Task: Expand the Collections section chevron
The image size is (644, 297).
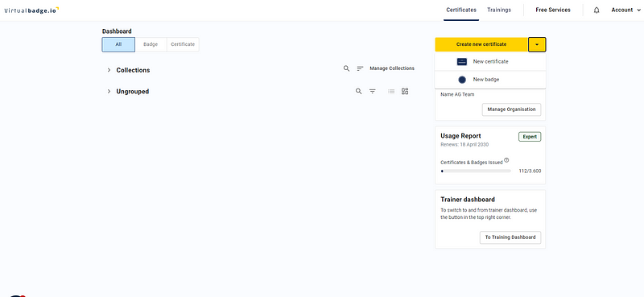Action: click(109, 70)
